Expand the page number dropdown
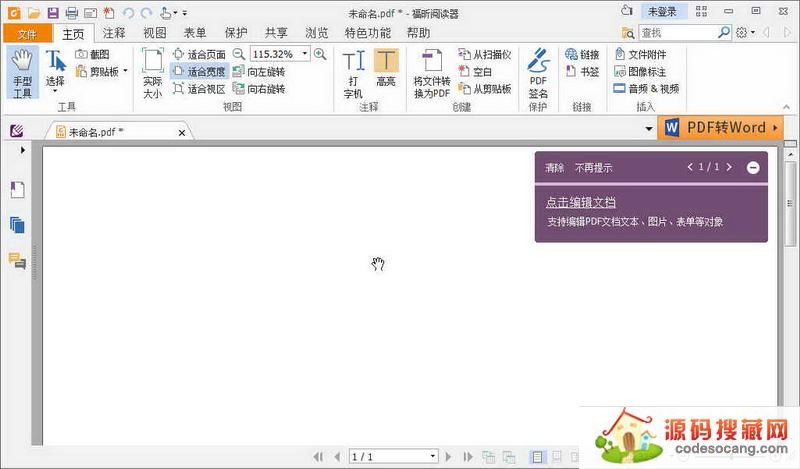Image resolution: width=800 pixels, height=469 pixels. point(432,456)
